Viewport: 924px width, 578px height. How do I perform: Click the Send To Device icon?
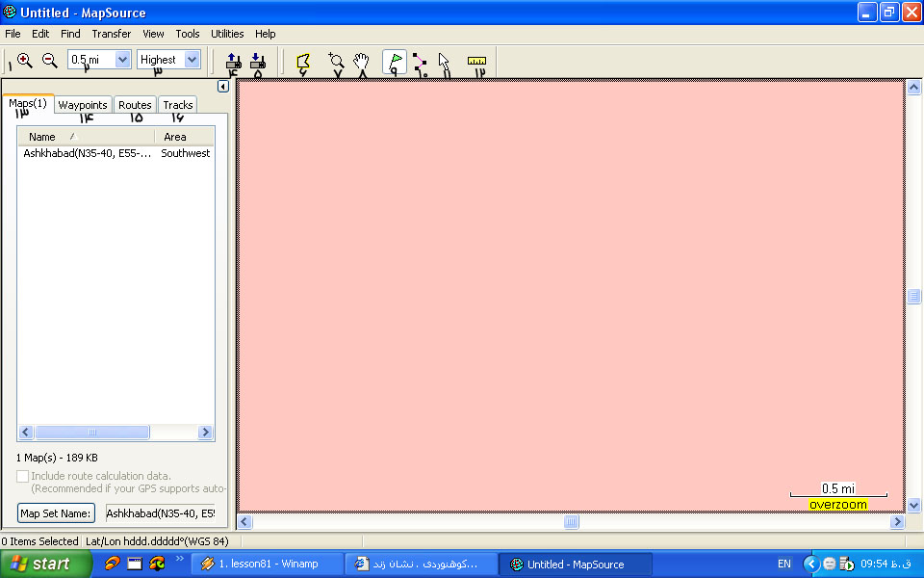click(232, 60)
